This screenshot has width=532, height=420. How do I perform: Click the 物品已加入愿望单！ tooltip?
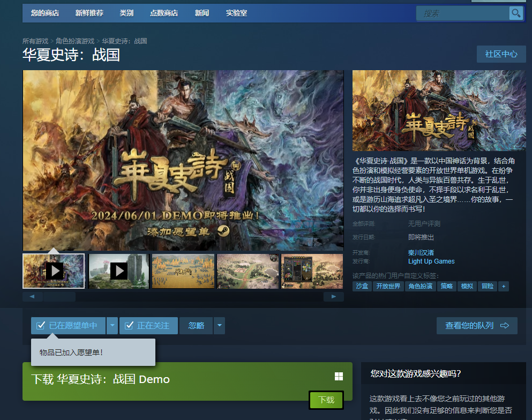93,352
